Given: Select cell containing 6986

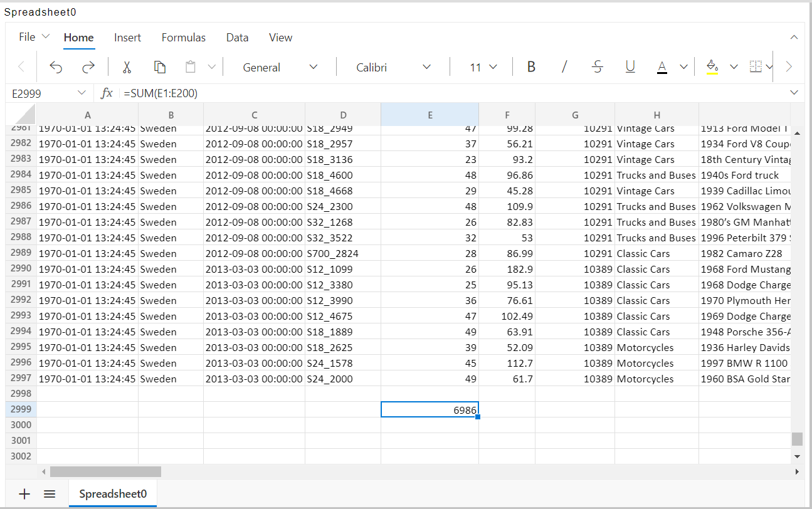Looking at the screenshot, I should [430, 409].
